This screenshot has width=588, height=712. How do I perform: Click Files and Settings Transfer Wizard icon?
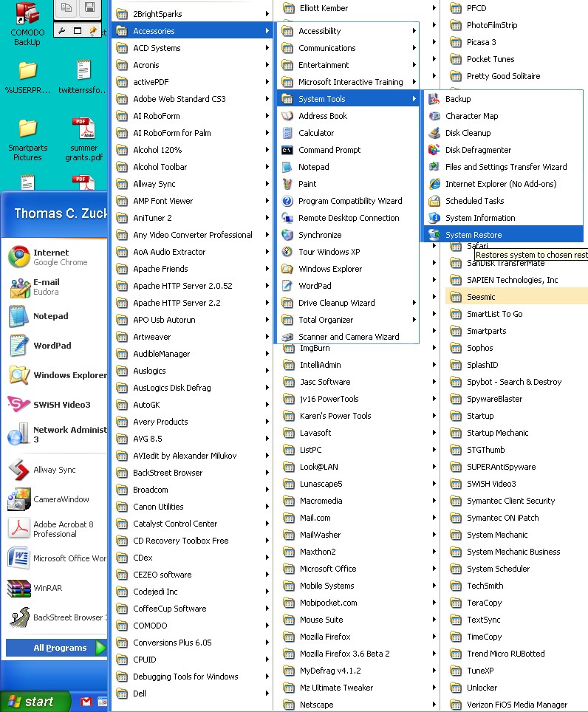pos(434,167)
